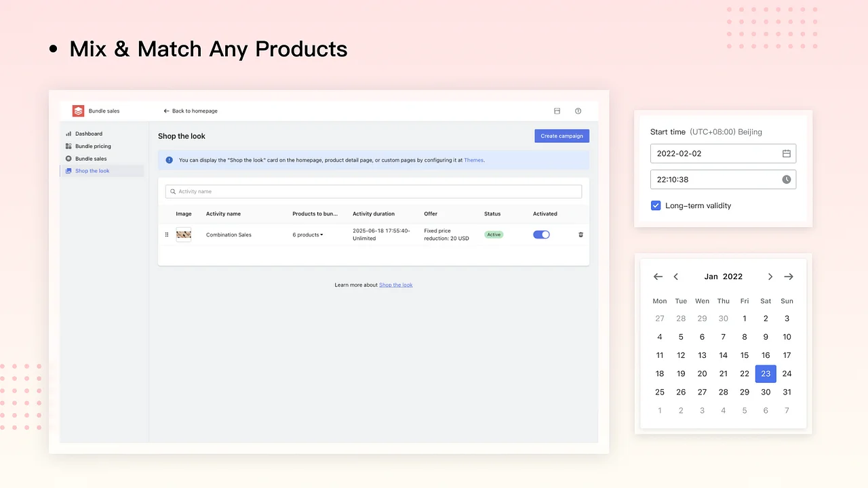Viewport: 868px width, 488px height.
Task: Click the Create campaign button
Action: (561, 136)
